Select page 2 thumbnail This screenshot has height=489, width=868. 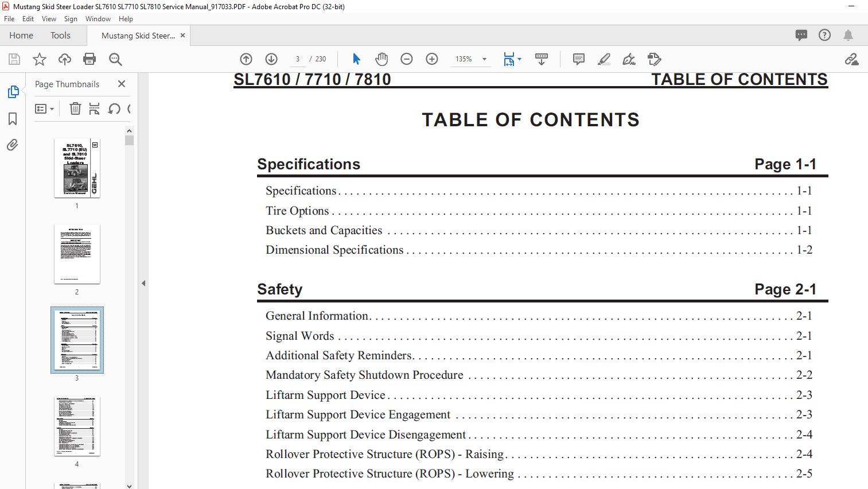click(x=77, y=254)
